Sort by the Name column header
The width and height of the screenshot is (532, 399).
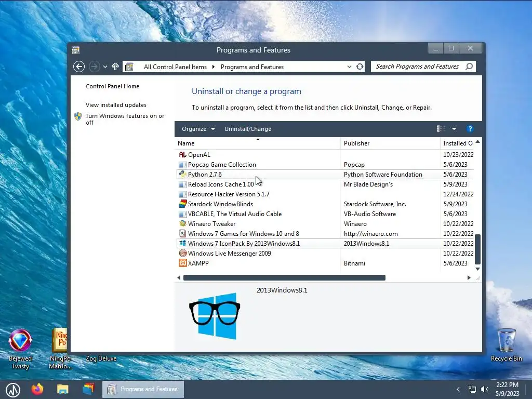258,143
